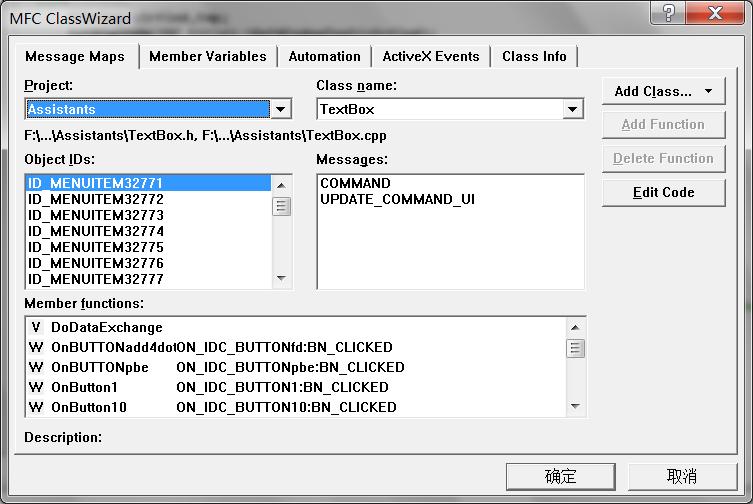This screenshot has width=753, height=504.
Task: Click the title bar help question mark
Action: point(668,12)
